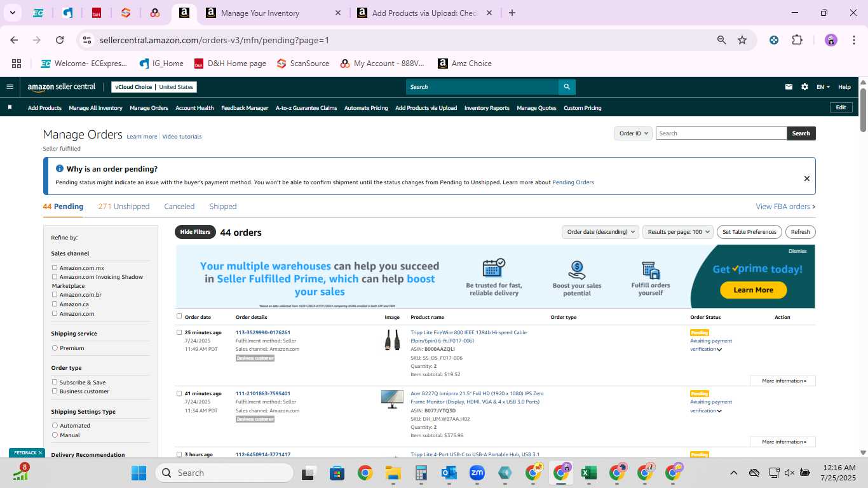Tick the select-all orders header checkbox
The image size is (868, 488).
pos(179,316)
